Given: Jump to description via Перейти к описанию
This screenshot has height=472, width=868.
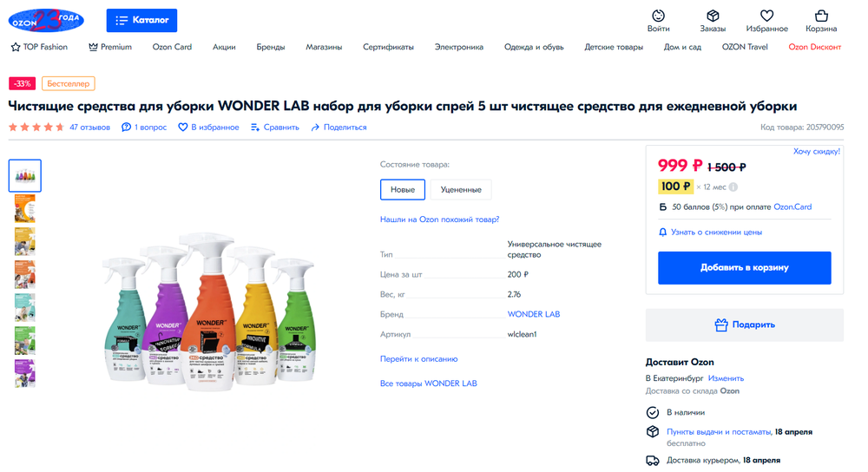Looking at the screenshot, I should click(x=418, y=359).
